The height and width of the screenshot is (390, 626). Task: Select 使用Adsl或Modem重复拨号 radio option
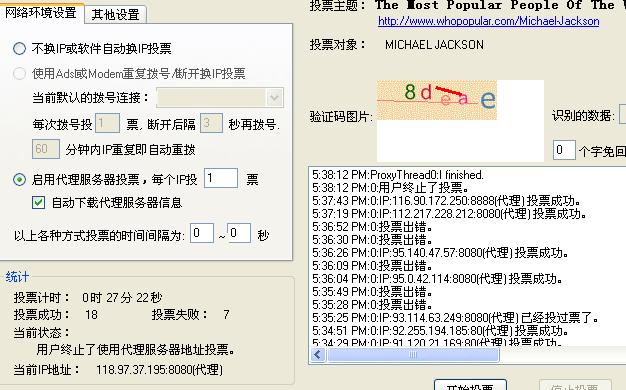tap(20, 73)
